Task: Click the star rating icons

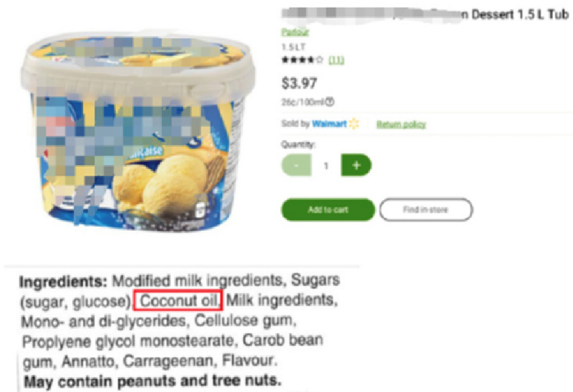Action: 302,60
